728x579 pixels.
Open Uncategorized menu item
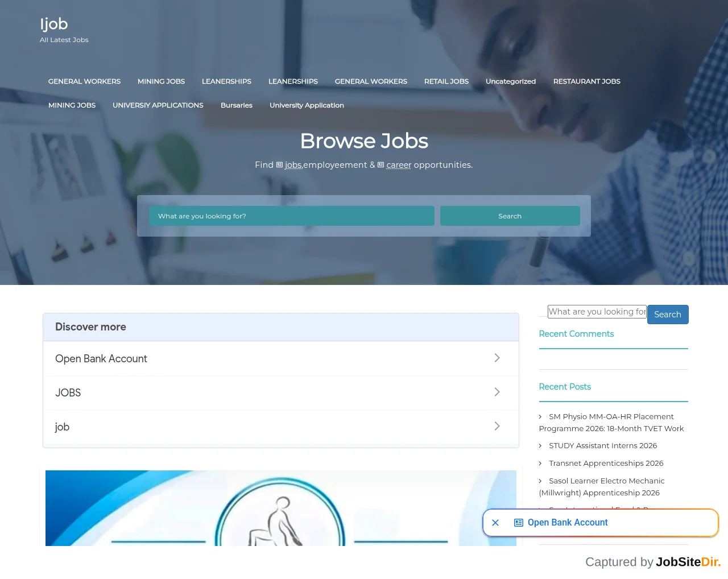[511, 81]
